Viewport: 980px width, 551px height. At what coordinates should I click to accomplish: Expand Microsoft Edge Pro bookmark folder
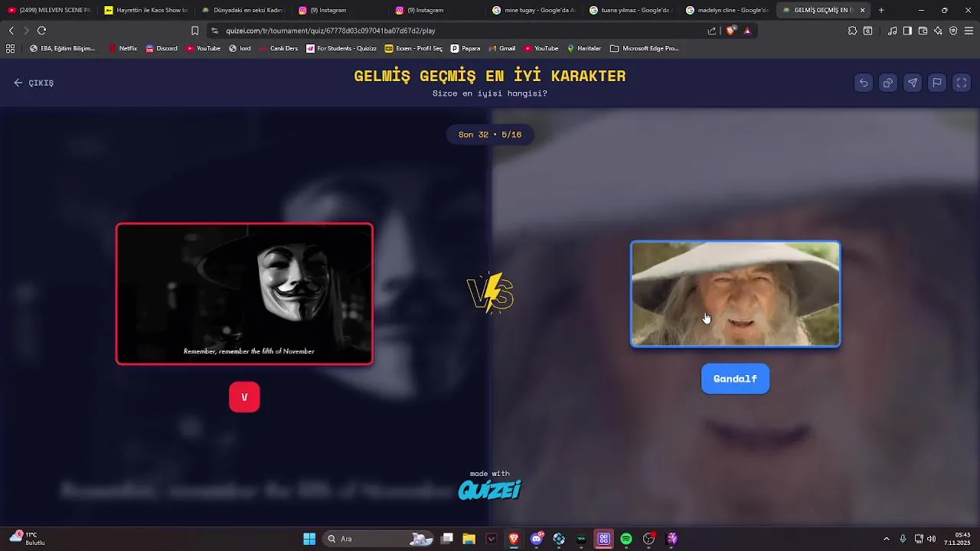pos(645,48)
